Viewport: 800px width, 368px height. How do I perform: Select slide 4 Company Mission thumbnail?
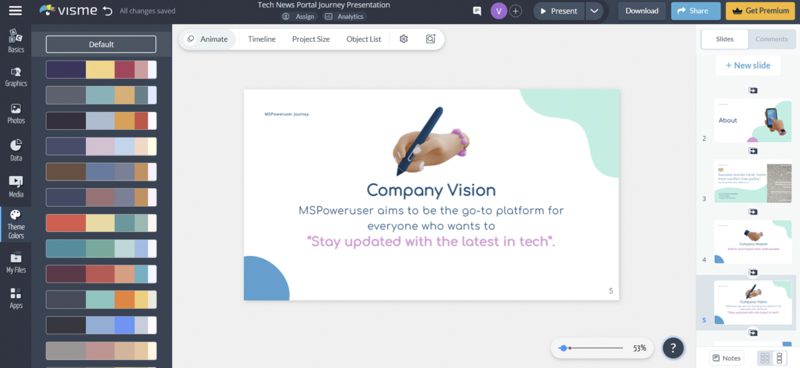click(x=753, y=242)
